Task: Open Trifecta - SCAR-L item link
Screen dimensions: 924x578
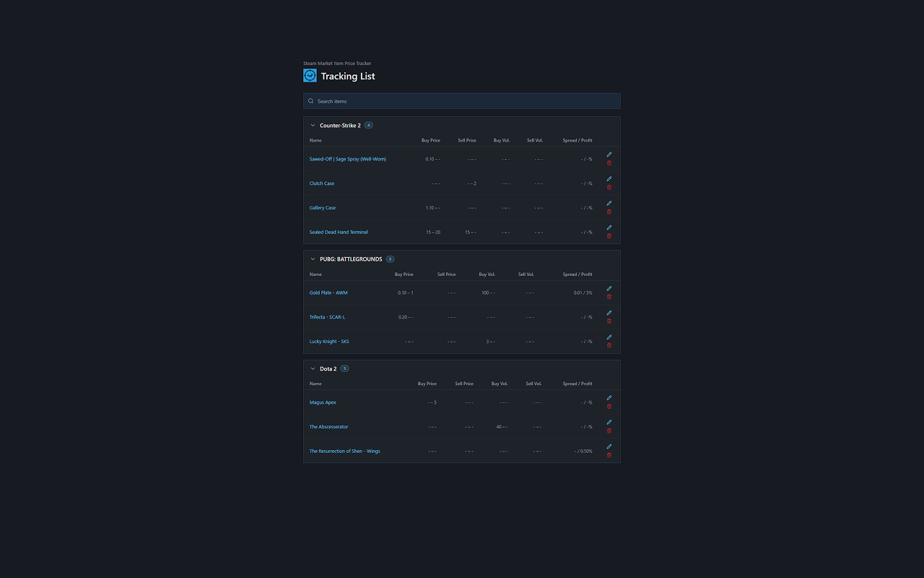Action: [x=328, y=317]
